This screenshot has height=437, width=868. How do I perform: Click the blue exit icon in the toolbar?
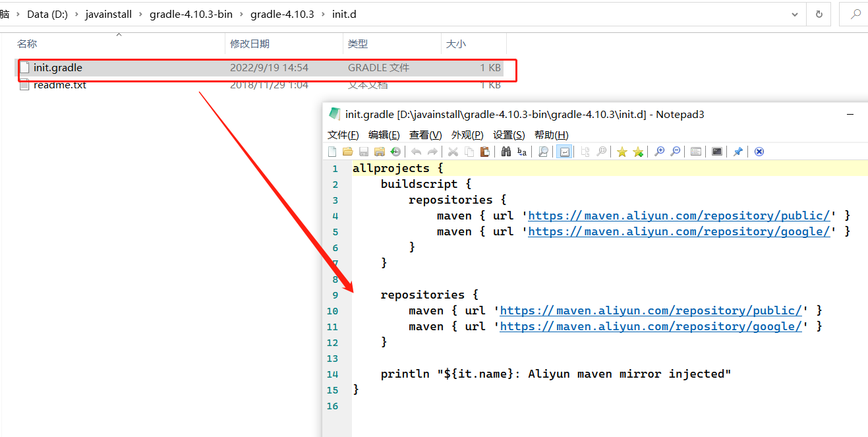[759, 152]
